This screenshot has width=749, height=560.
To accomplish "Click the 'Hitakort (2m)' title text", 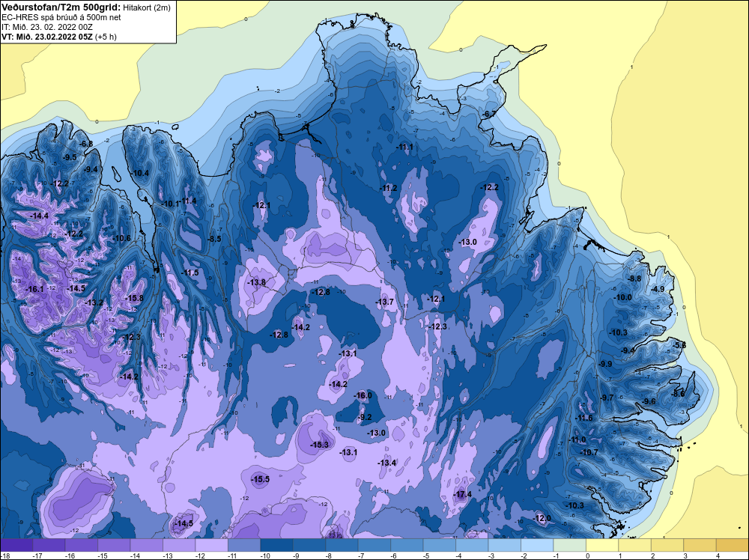I will [x=147, y=7].
